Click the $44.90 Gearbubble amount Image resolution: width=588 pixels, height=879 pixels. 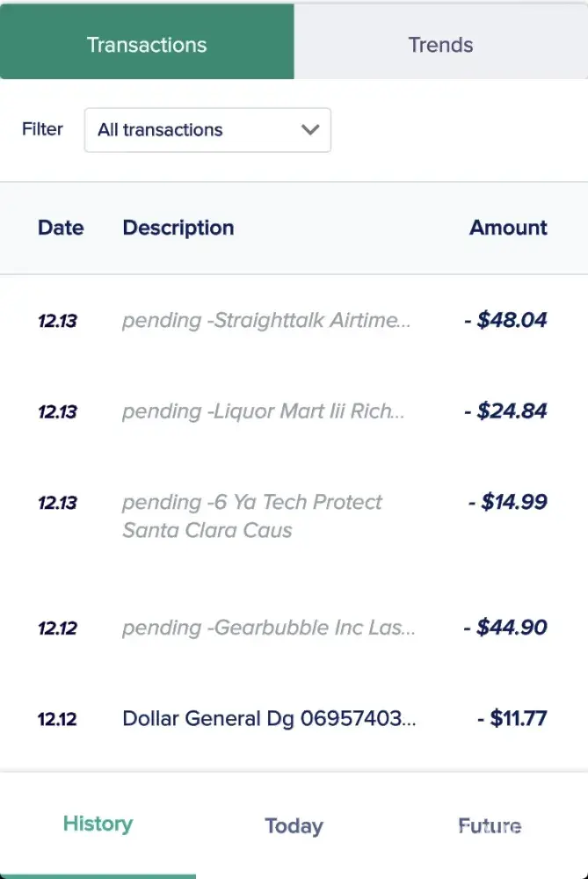tap(506, 628)
